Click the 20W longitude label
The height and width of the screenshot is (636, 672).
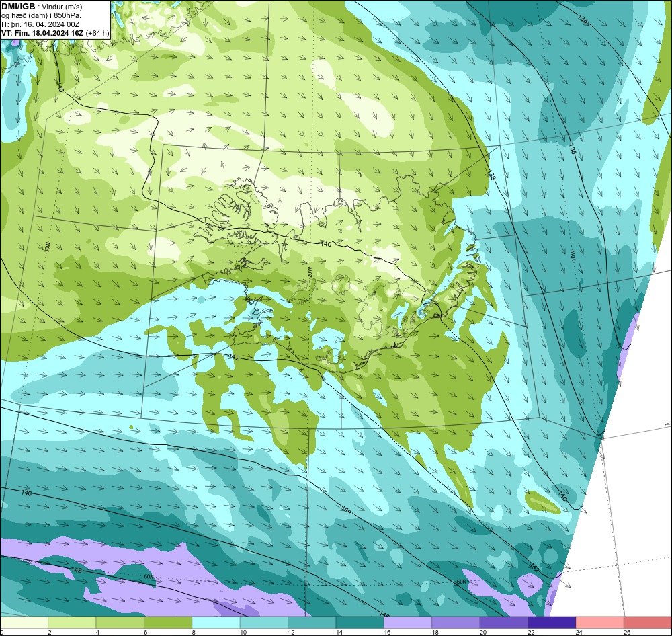pos(309,273)
